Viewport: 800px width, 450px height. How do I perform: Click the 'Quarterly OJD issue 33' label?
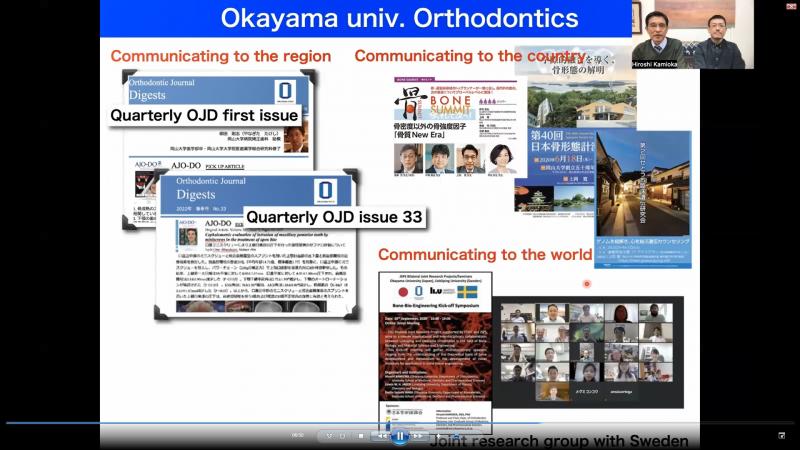334,217
